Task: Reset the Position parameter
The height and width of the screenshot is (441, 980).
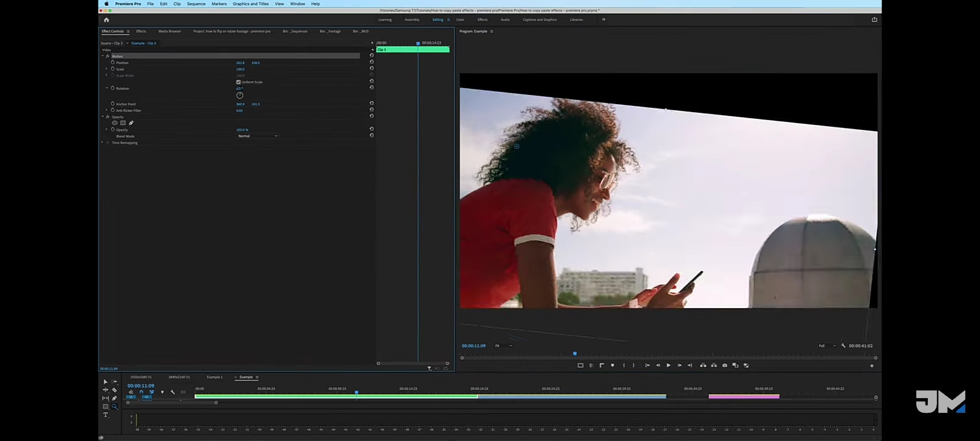Action: click(371, 62)
